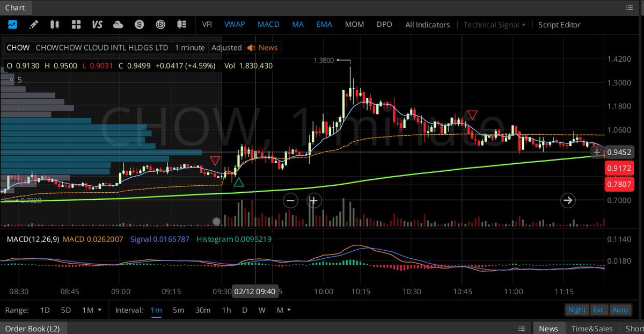The image size is (644, 334).
Task: Open the volume profile panel icon
Action: [x=182, y=24]
